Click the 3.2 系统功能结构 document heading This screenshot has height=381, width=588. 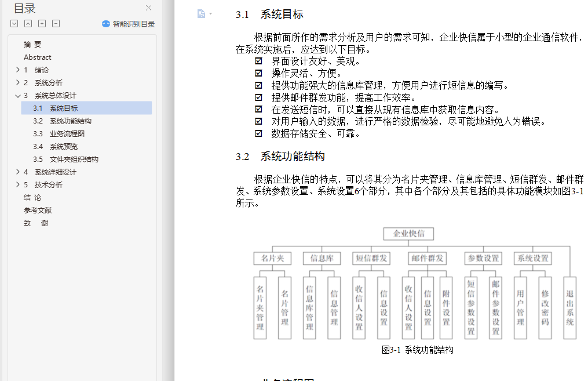coord(280,156)
